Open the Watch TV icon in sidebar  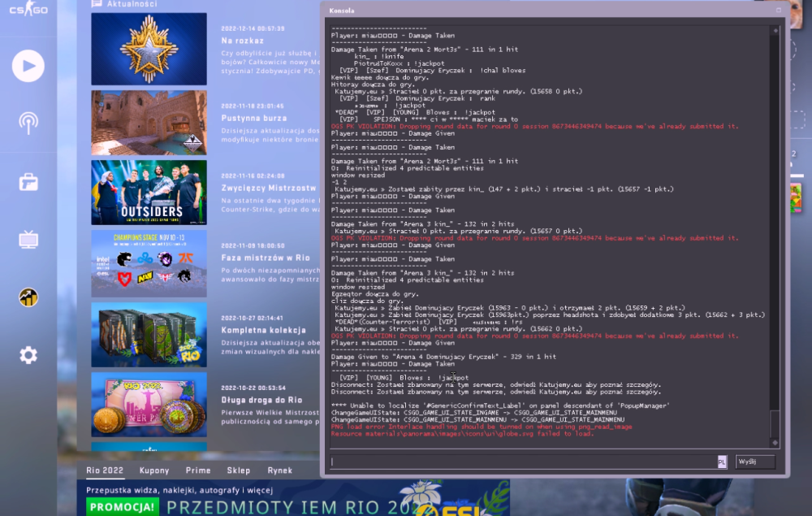coord(28,240)
